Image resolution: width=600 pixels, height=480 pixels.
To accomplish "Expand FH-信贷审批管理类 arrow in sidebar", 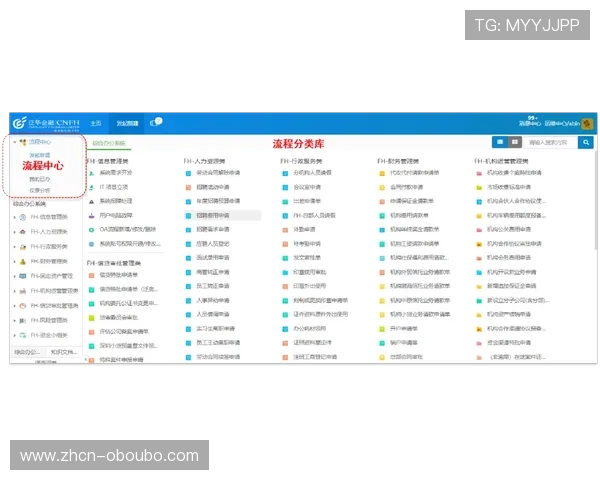I will (x=15, y=306).
